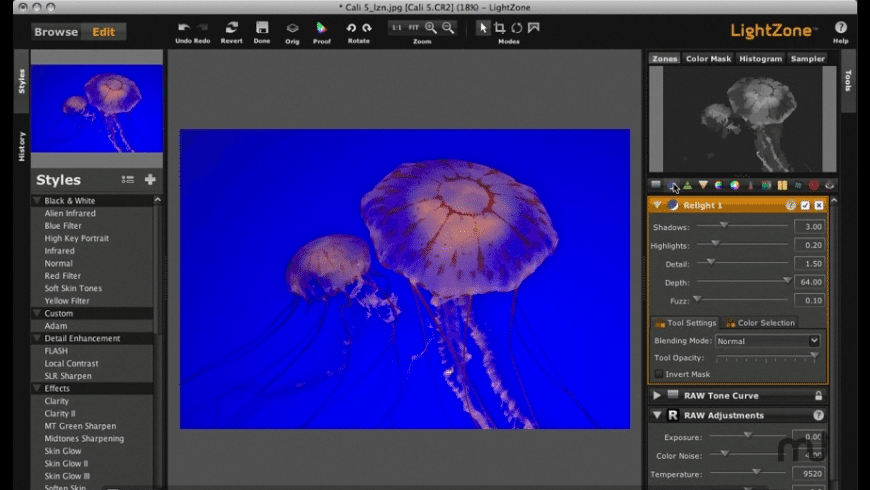870x490 pixels.
Task: Add a new style with plus icon
Action: click(x=150, y=180)
